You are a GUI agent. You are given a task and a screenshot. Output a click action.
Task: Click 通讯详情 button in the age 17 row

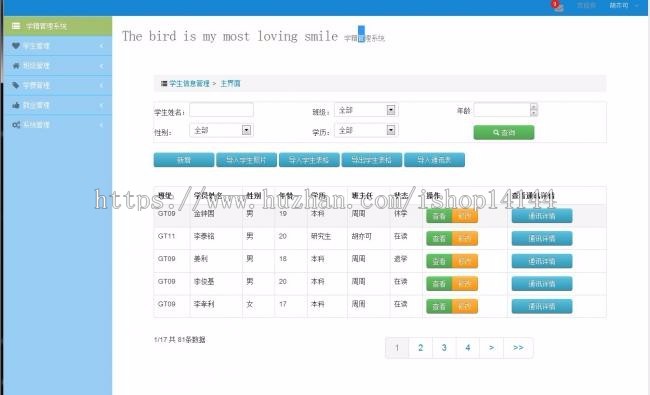click(x=542, y=306)
